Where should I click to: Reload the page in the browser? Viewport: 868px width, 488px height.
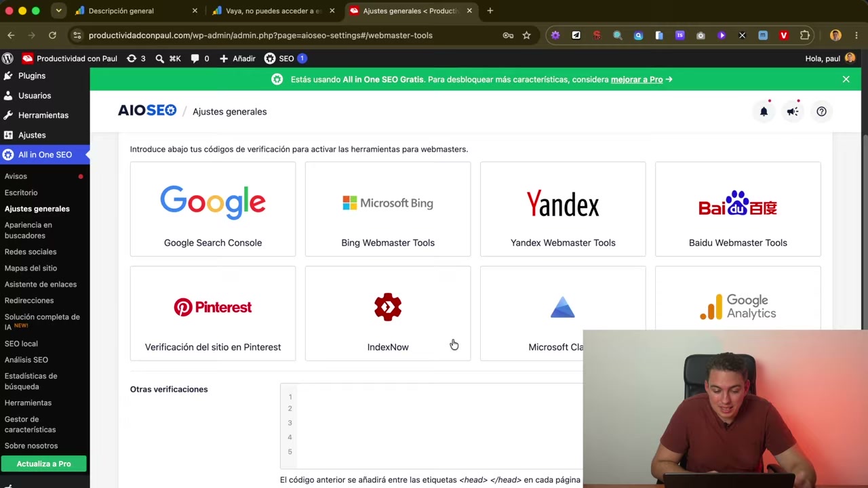tap(52, 35)
